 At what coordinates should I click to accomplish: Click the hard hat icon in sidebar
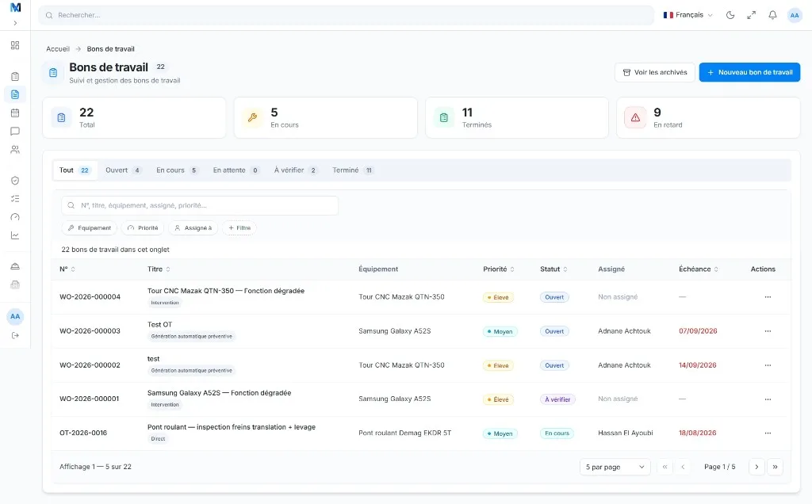click(x=15, y=266)
